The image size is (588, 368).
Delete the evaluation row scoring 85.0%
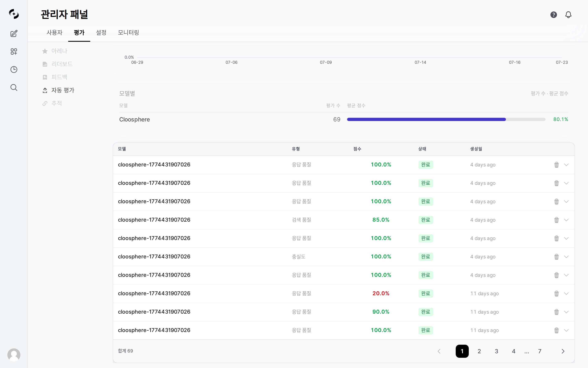[x=556, y=220]
